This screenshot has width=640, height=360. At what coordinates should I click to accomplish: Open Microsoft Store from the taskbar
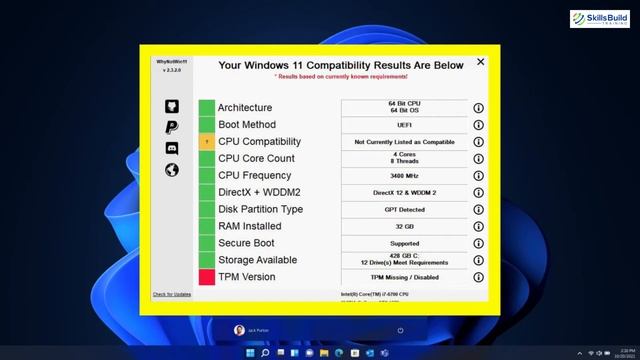(x=355, y=353)
